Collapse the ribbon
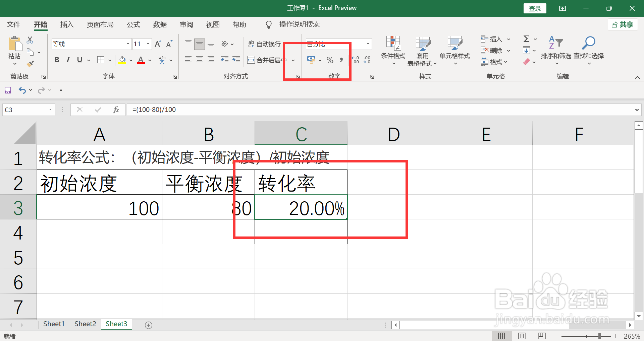The width and height of the screenshot is (644, 341). click(637, 77)
